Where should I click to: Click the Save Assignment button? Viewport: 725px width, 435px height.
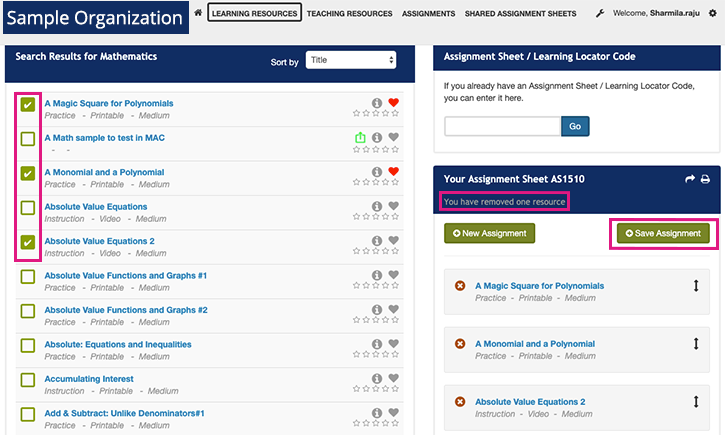[661, 233]
